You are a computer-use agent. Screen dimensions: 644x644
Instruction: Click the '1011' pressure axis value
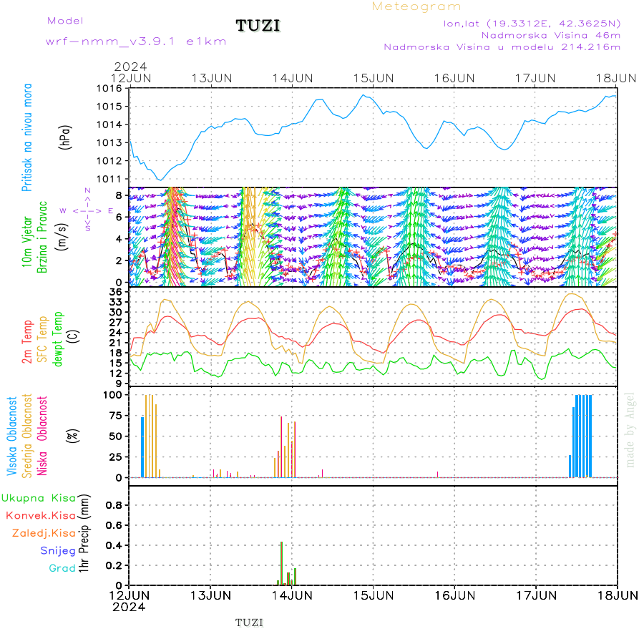pos(109,179)
